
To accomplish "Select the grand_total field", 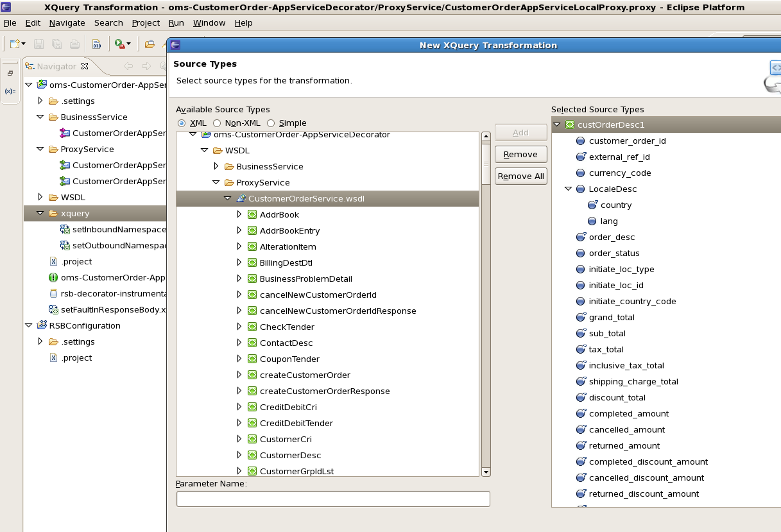I will point(612,317).
